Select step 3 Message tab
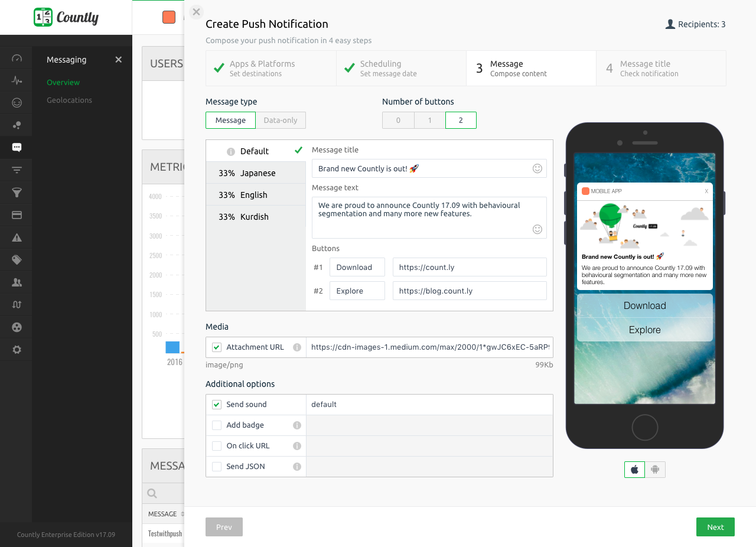Viewport: 756px width, 547px height. tap(531, 69)
